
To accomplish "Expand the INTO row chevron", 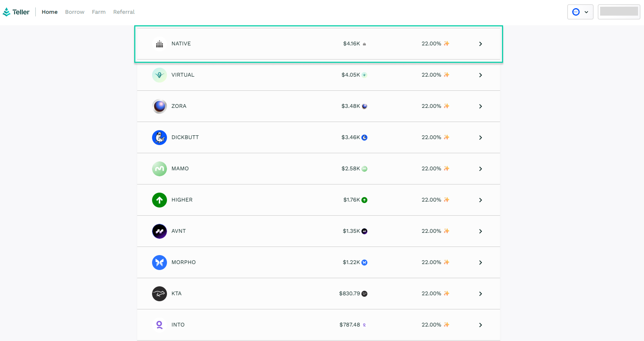I will click(480, 325).
